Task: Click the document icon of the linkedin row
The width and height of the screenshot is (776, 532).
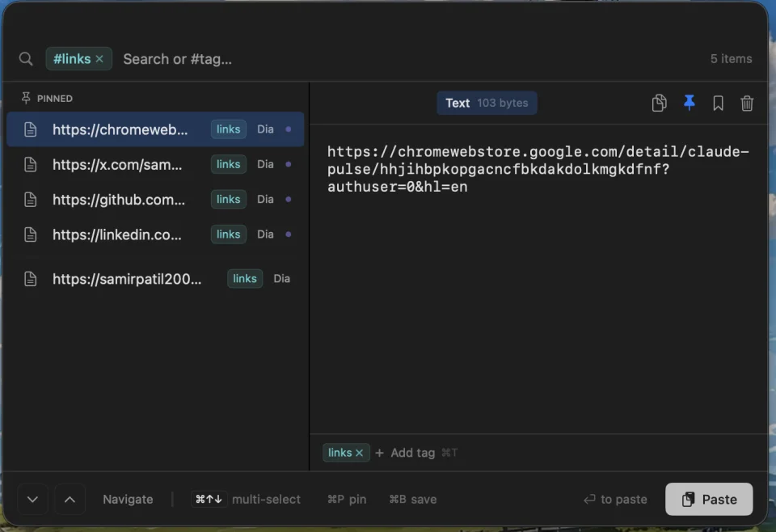Action: [x=31, y=234]
